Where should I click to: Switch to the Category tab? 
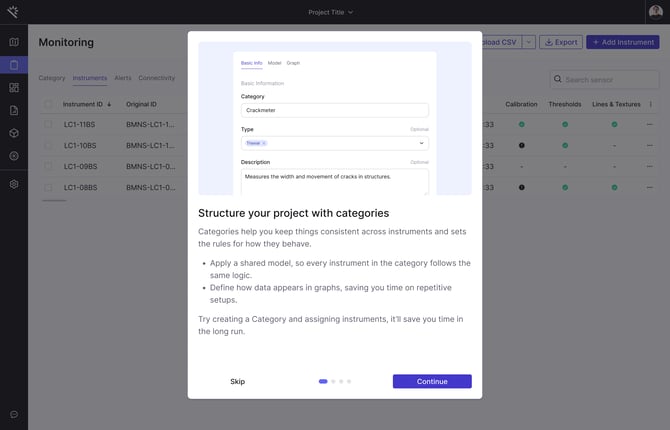tap(52, 78)
